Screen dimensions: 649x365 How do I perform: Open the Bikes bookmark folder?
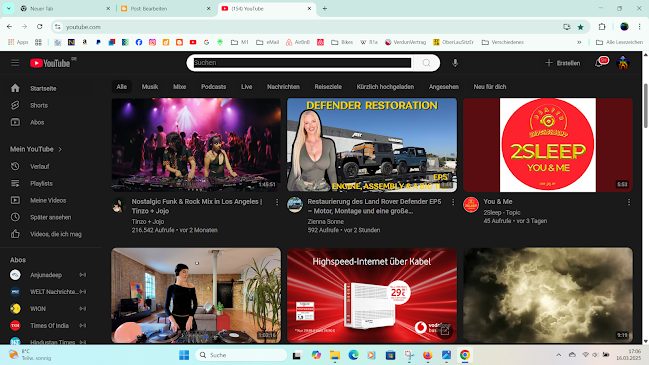[x=342, y=42]
